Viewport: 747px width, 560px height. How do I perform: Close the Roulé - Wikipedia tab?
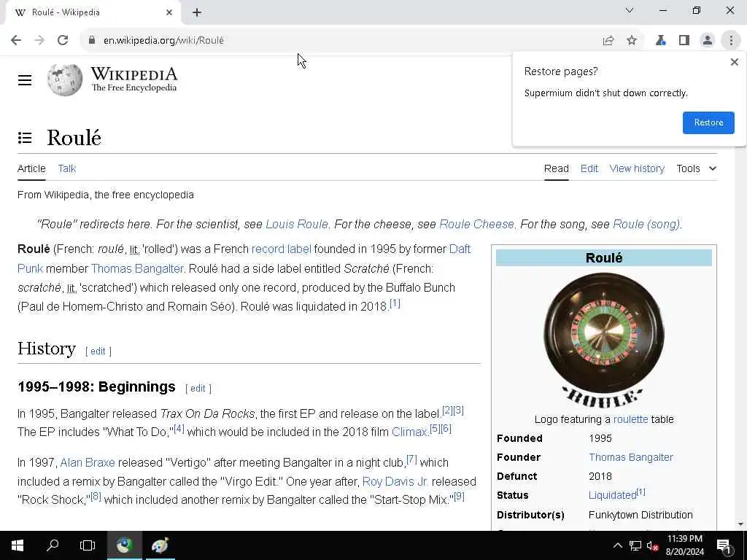point(169,13)
